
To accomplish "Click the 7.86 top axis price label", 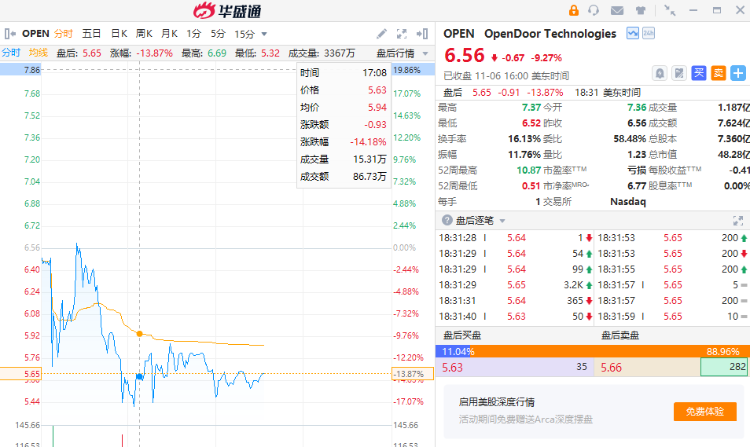I will tap(32, 70).
